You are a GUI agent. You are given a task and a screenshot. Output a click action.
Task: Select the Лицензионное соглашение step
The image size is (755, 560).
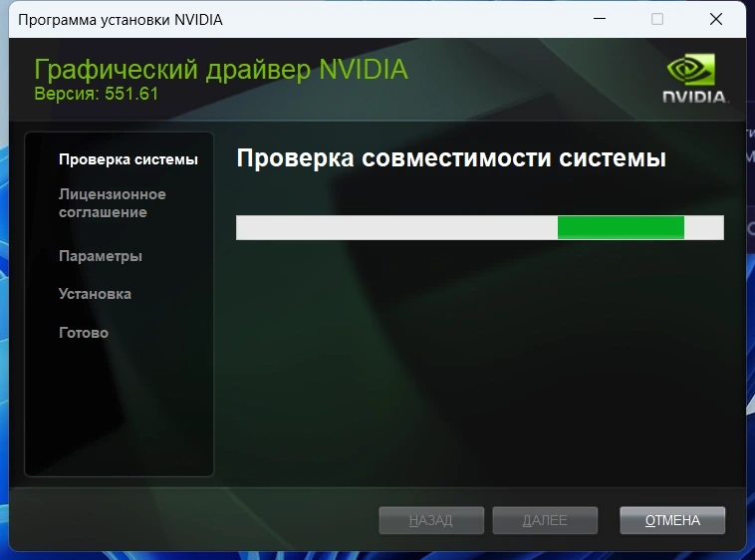113,203
